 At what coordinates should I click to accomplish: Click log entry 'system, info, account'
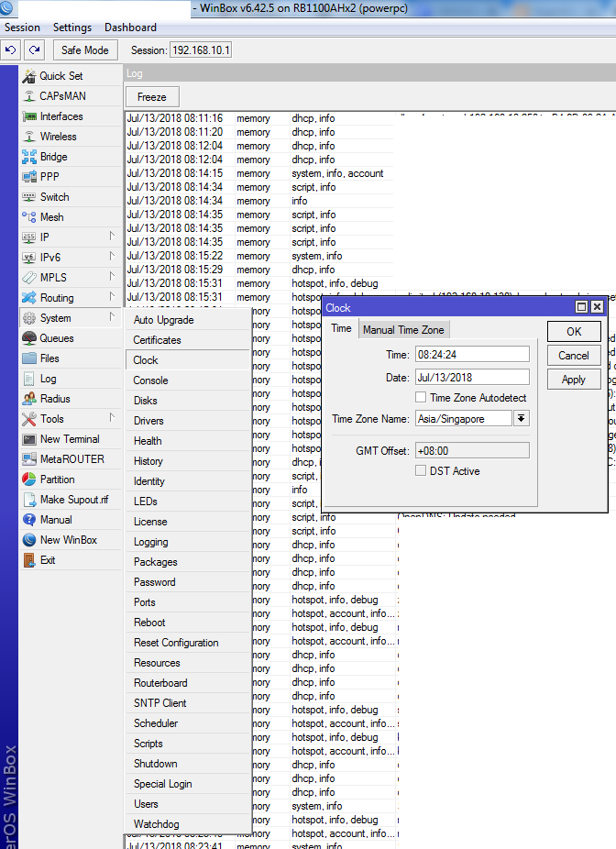[337, 173]
